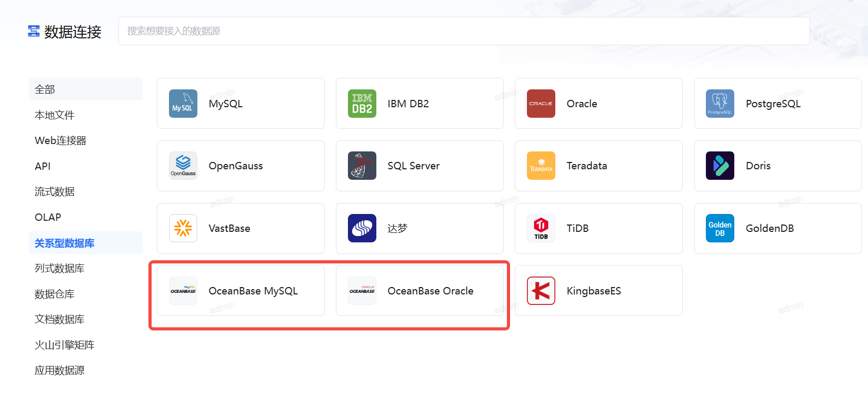Show the API data sources

pyautogui.click(x=86, y=166)
